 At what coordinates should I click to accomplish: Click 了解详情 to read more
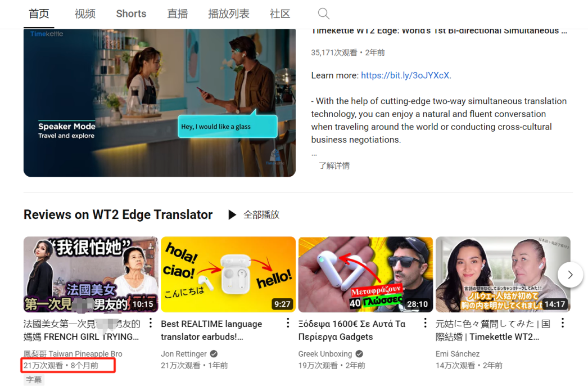(x=334, y=165)
